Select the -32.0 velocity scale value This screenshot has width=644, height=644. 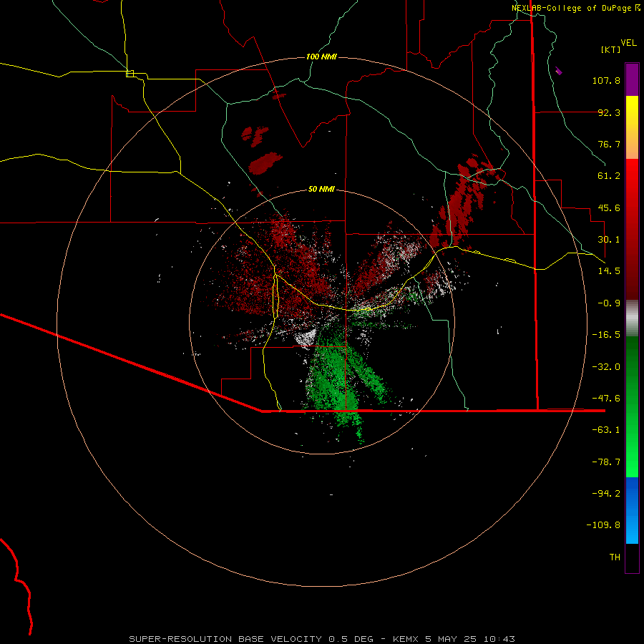tap(606, 367)
